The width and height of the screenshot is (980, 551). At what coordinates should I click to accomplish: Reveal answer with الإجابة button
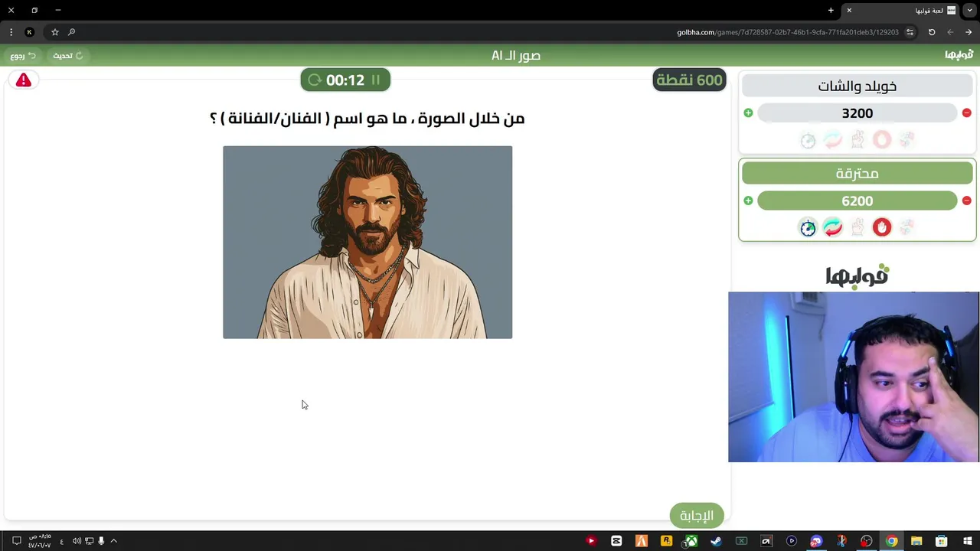697,516
